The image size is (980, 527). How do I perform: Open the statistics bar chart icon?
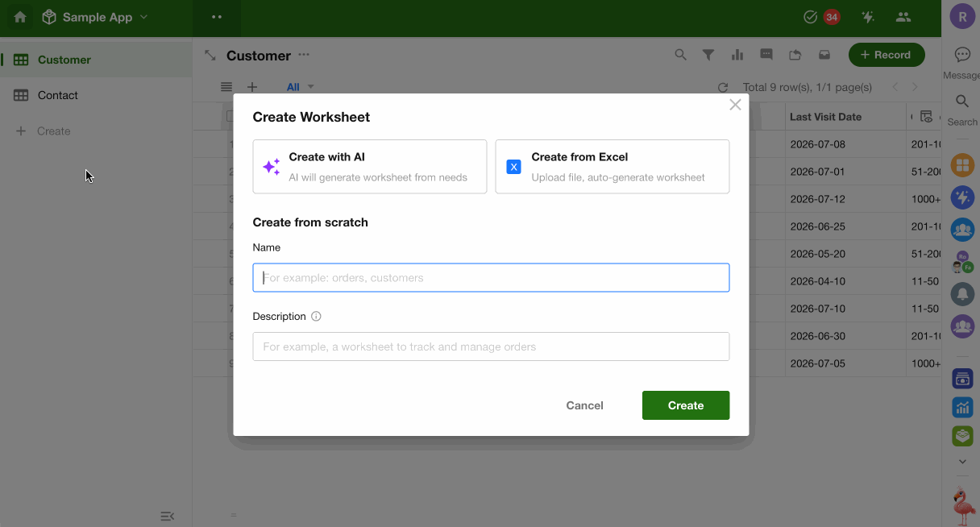tap(737, 55)
